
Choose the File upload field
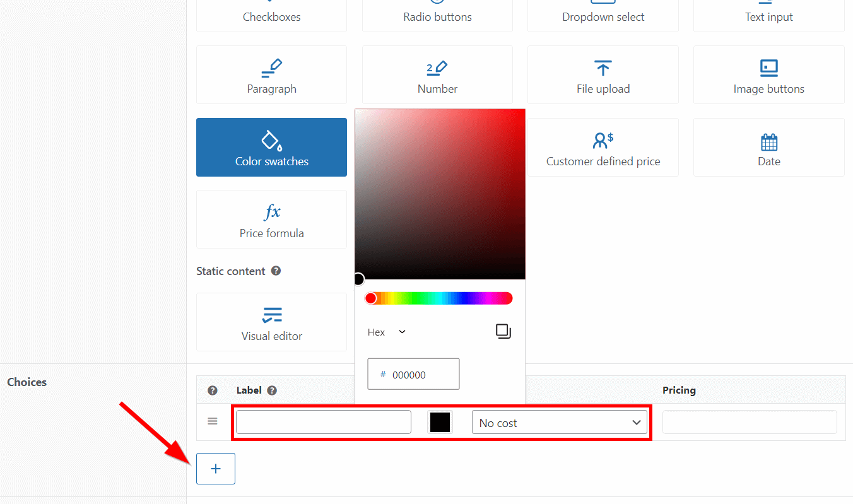click(x=603, y=74)
